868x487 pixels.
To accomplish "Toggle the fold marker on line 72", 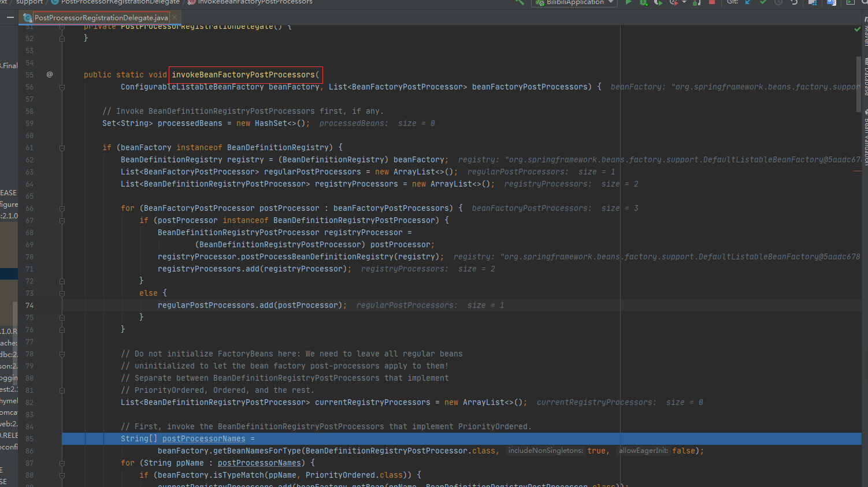I will pyautogui.click(x=62, y=281).
